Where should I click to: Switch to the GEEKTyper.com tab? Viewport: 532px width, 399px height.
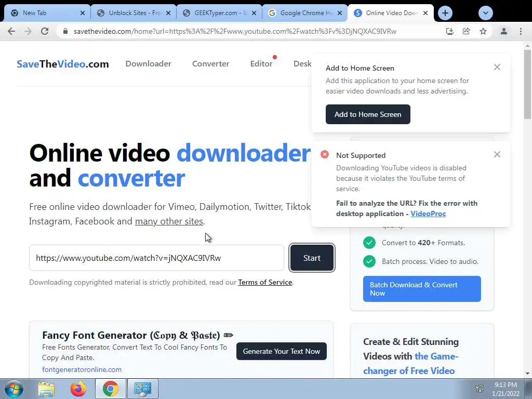click(x=219, y=13)
